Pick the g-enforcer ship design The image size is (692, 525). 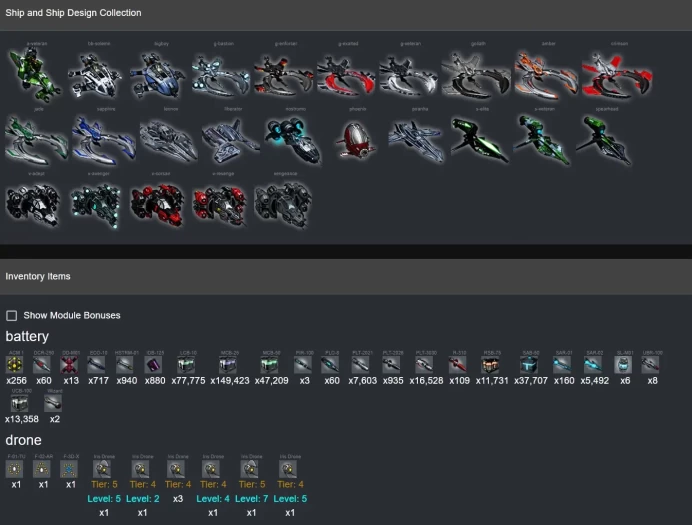[x=282, y=75]
